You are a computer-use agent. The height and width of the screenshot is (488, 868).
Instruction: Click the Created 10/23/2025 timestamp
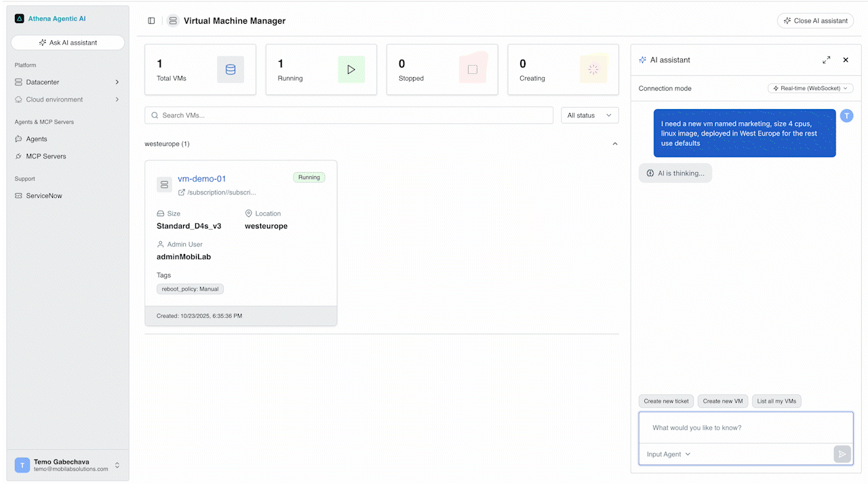[199, 316]
